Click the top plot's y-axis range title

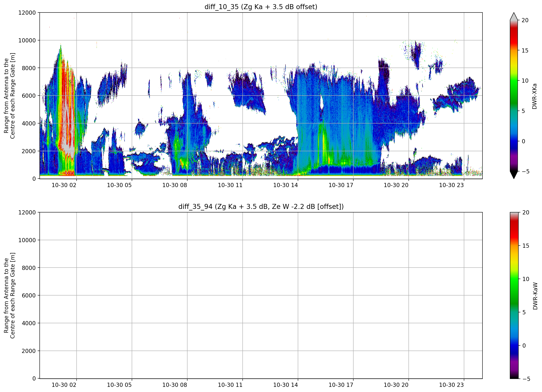[x=9, y=96]
